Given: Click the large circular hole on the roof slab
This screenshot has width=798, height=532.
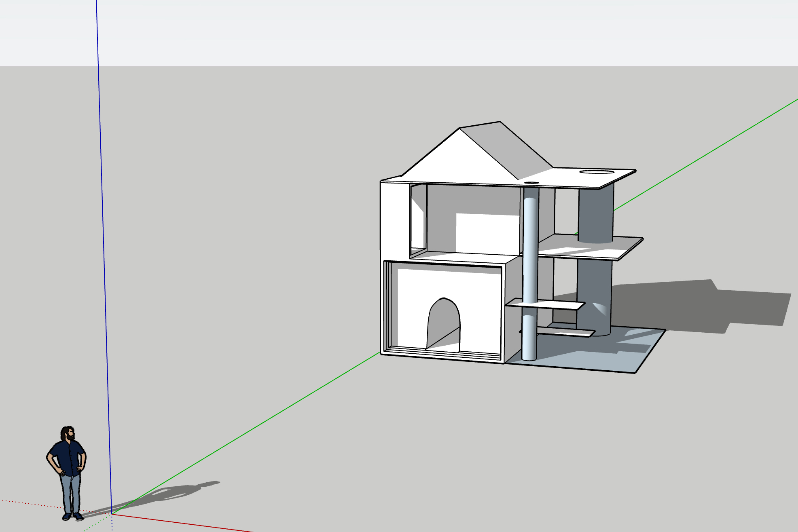Looking at the screenshot, I should point(596,172).
